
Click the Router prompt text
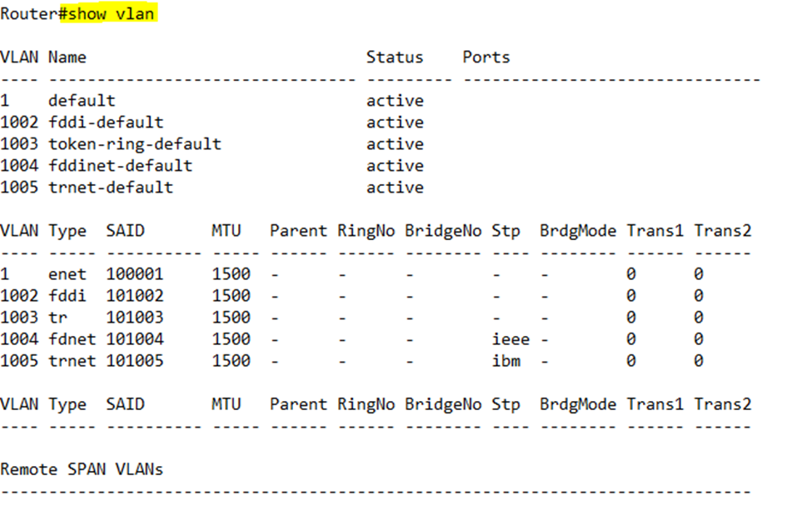click(x=29, y=14)
